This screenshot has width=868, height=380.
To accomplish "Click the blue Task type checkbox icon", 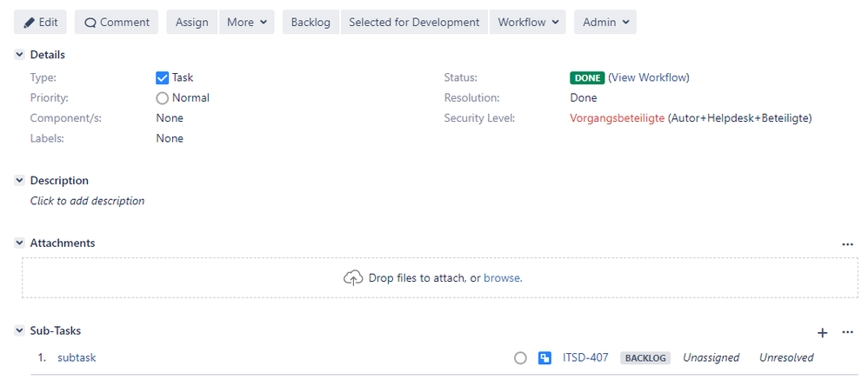I will click(162, 77).
